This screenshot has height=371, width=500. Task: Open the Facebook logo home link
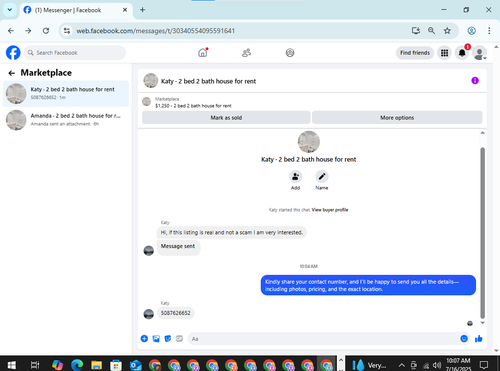(13, 53)
